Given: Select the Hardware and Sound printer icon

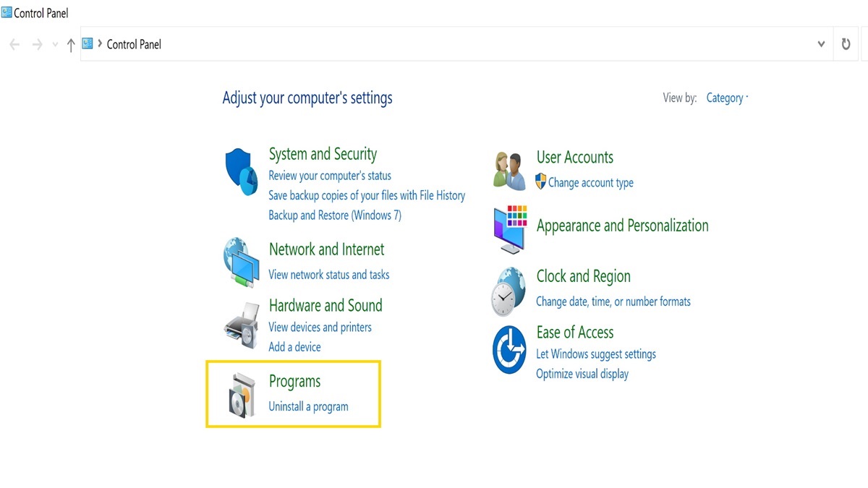Looking at the screenshot, I should 241,327.
